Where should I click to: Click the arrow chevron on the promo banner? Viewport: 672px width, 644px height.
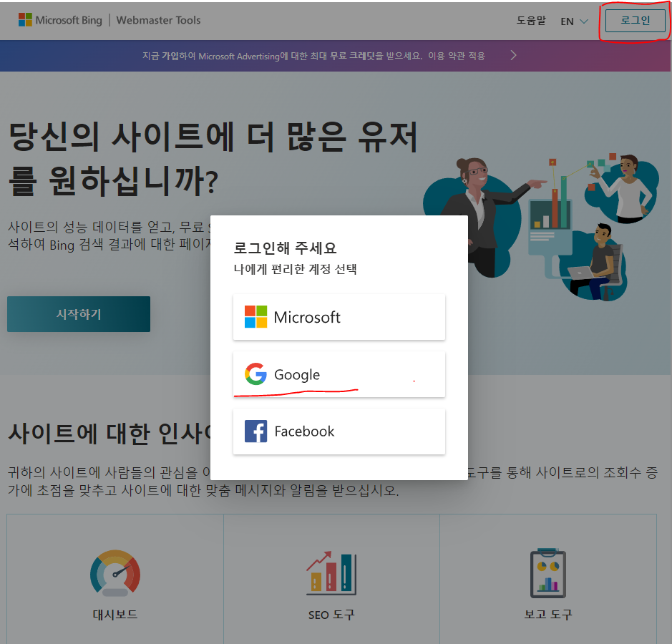[513, 55]
